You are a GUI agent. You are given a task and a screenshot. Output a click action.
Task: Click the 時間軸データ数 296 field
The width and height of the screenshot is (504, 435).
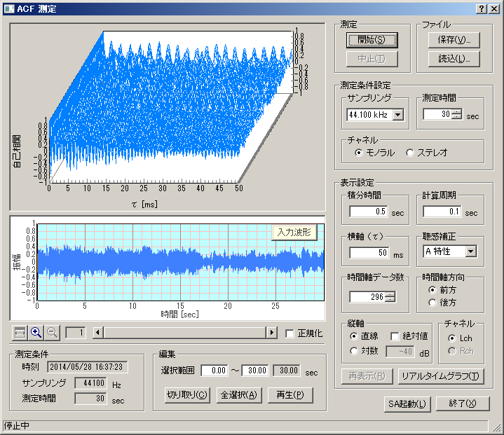click(367, 297)
